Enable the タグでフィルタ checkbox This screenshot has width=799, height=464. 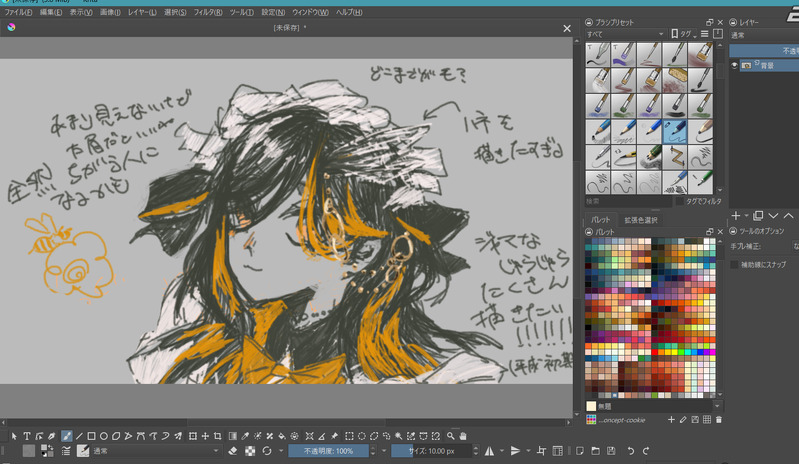(680, 201)
